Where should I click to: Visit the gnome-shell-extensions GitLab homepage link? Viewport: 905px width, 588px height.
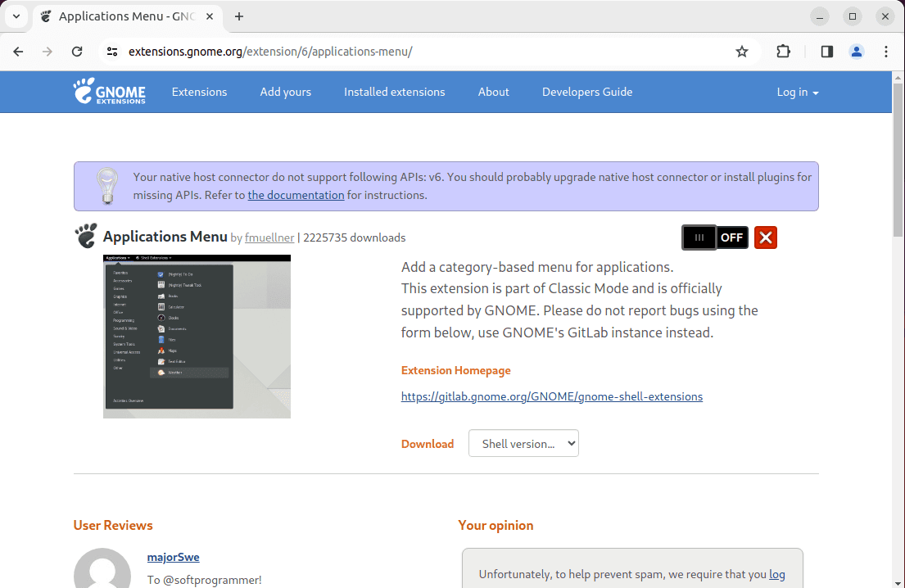tap(551, 396)
